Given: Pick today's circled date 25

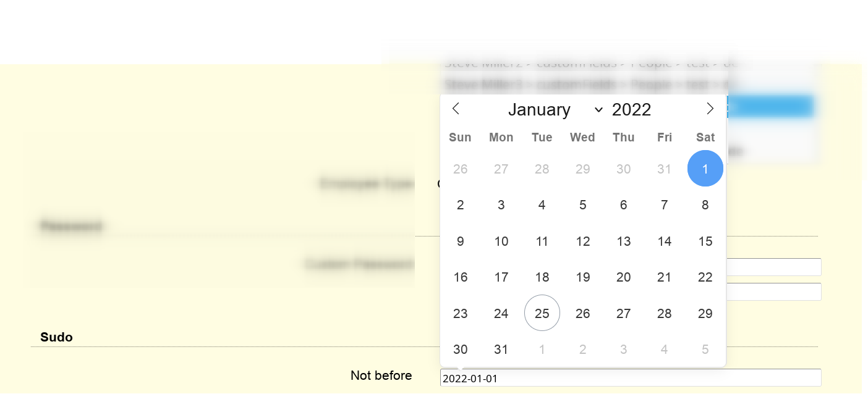Looking at the screenshot, I should tap(542, 313).
